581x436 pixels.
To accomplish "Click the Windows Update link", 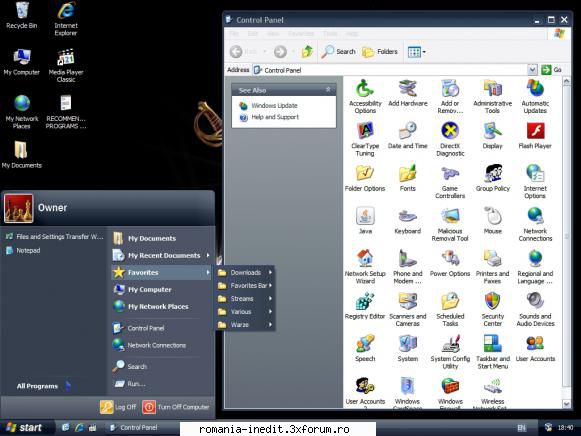I will point(274,106).
